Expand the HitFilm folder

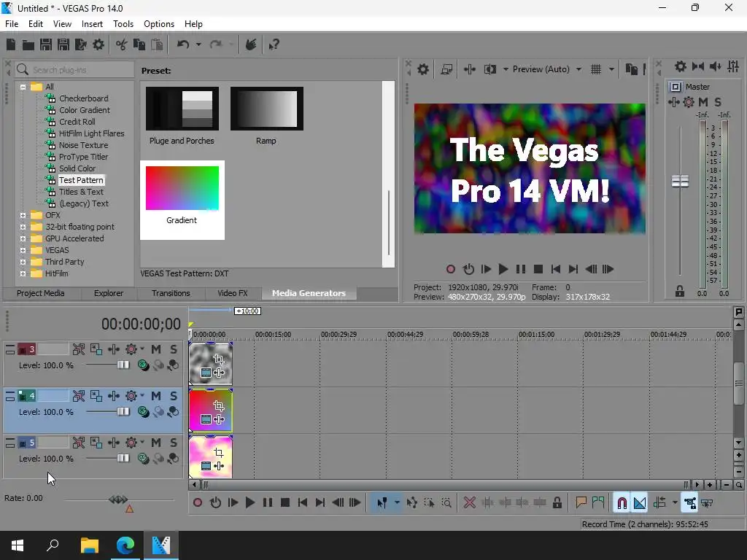23,274
